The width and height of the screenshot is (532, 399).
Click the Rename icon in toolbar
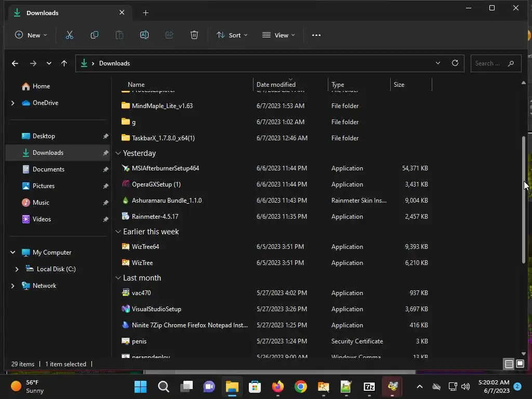144,35
